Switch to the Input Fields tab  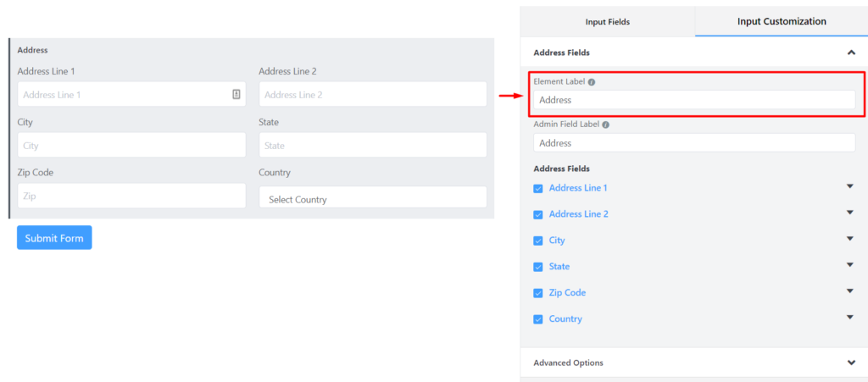tap(607, 22)
